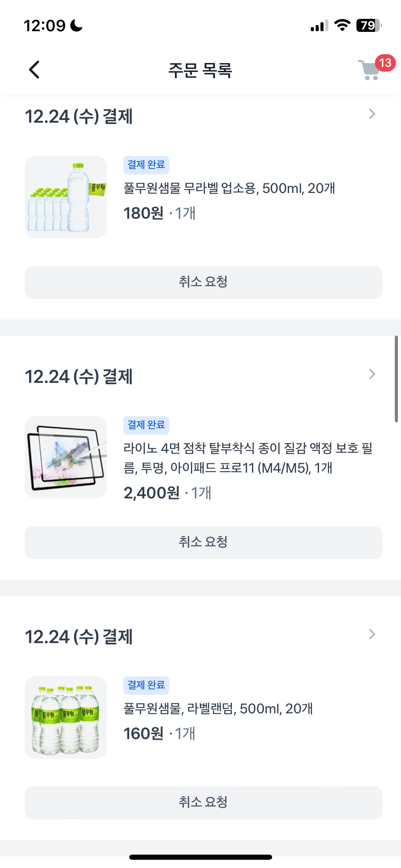Open the 라벨랜덤 water bottles thumbnail
401x868 pixels.
click(x=66, y=718)
